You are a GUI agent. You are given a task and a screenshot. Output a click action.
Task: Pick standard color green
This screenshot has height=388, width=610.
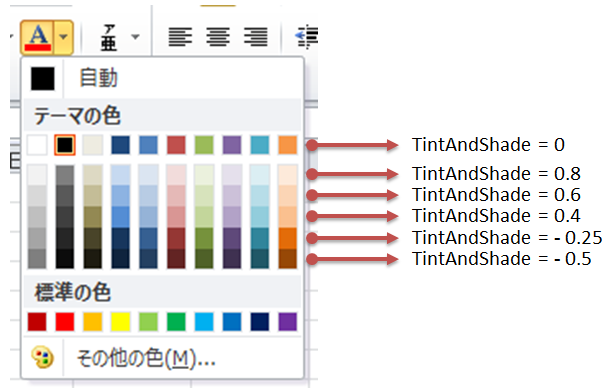pos(176,322)
